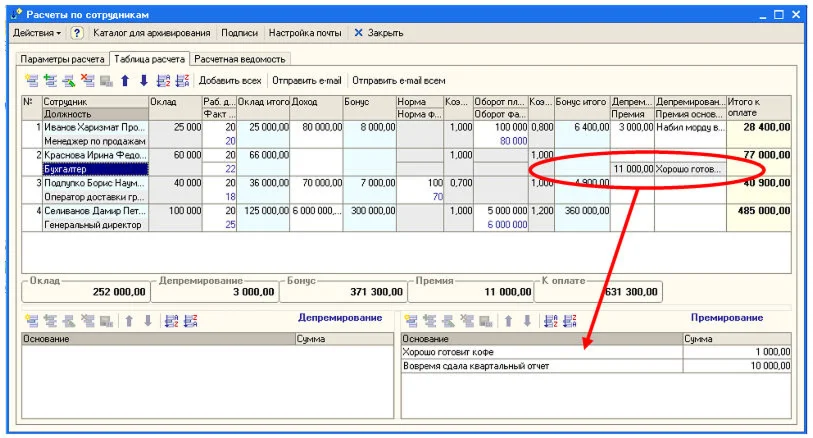The width and height of the screenshot is (813, 438).
Task: Open help with the question mark icon
Action: click(77, 33)
